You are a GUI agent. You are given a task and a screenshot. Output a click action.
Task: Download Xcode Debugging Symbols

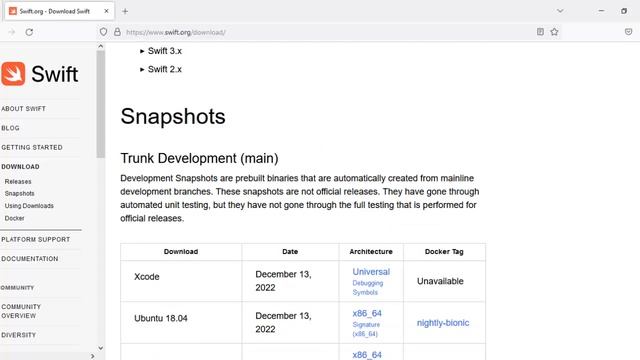[368, 288]
